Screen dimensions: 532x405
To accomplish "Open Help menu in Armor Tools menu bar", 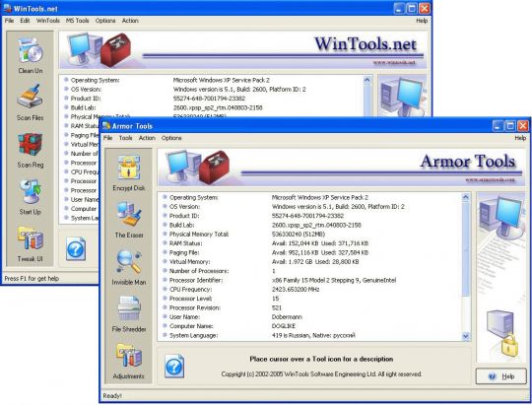I will (x=520, y=138).
